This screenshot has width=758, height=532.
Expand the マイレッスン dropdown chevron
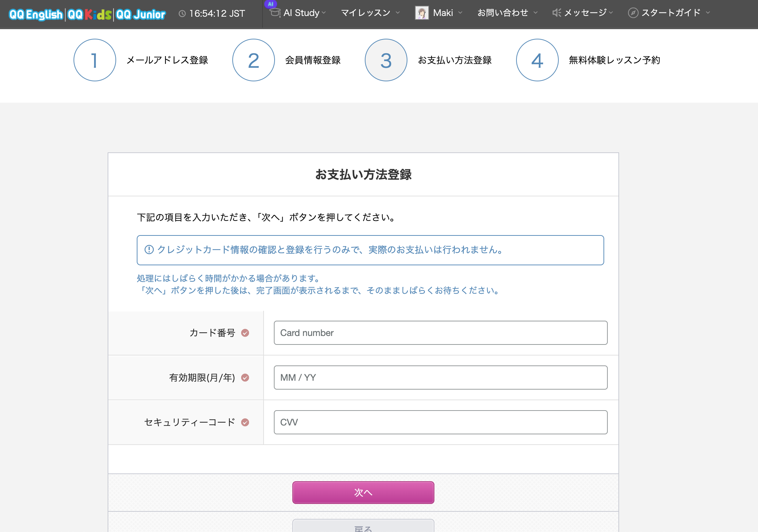(398, 13)
